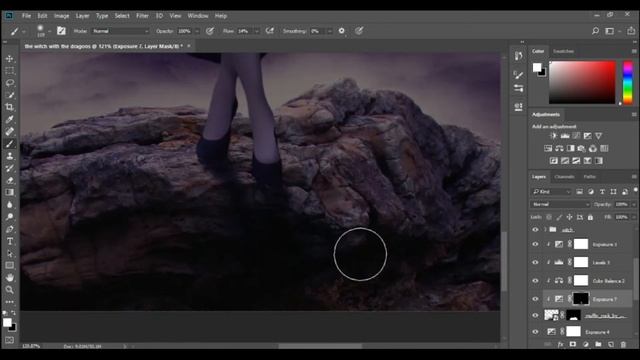Select the Brush tool in the toolbox
The image size is (640, 360).
coord(9,144)
